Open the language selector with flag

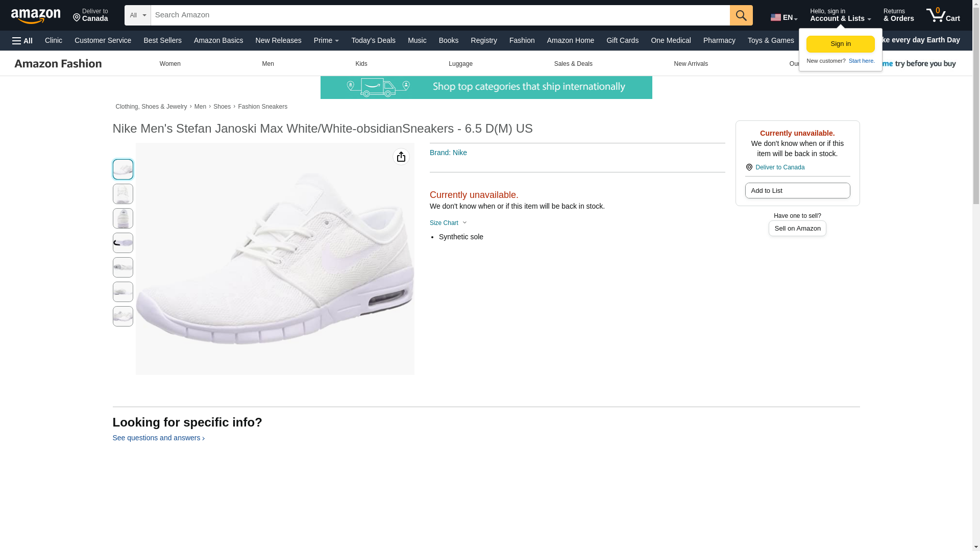[783, 17]
